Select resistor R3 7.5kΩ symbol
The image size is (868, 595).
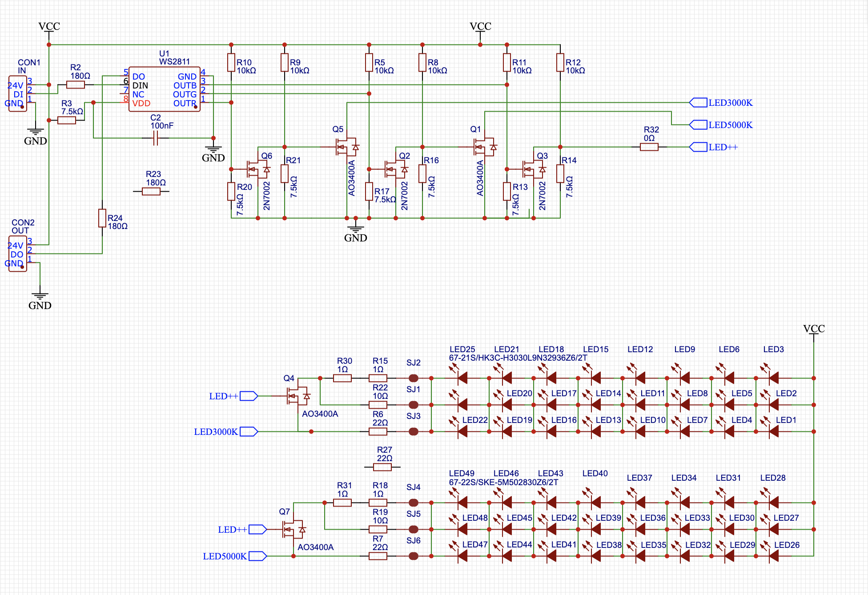click(x=67, y=120)
